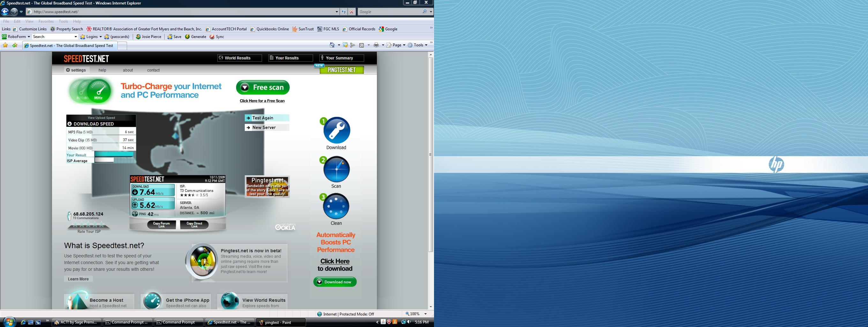The image size is (868, 327).
Task: Click the browser Back arrow button
Action: (x=5, y=12)
